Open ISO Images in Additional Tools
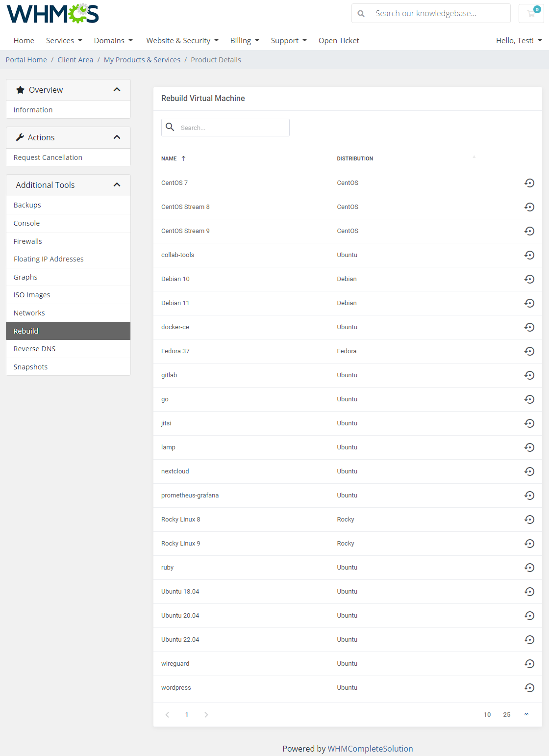This screenshot has height=756, width=549. pos(68,295)
